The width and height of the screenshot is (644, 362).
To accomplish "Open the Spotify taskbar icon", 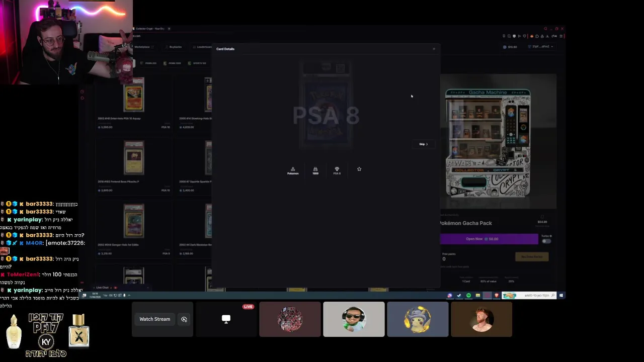I will pyautogui.click(x=468, y=296).
